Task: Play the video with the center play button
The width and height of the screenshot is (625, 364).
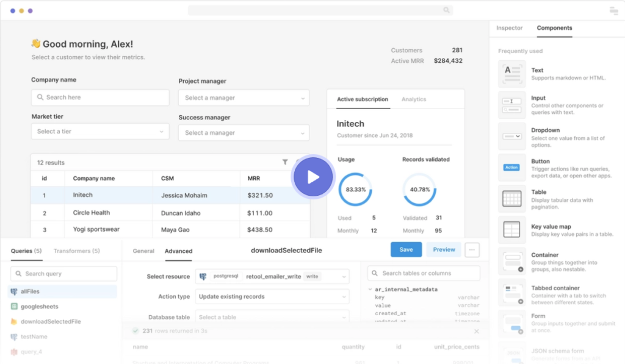Action: point(313,177)
